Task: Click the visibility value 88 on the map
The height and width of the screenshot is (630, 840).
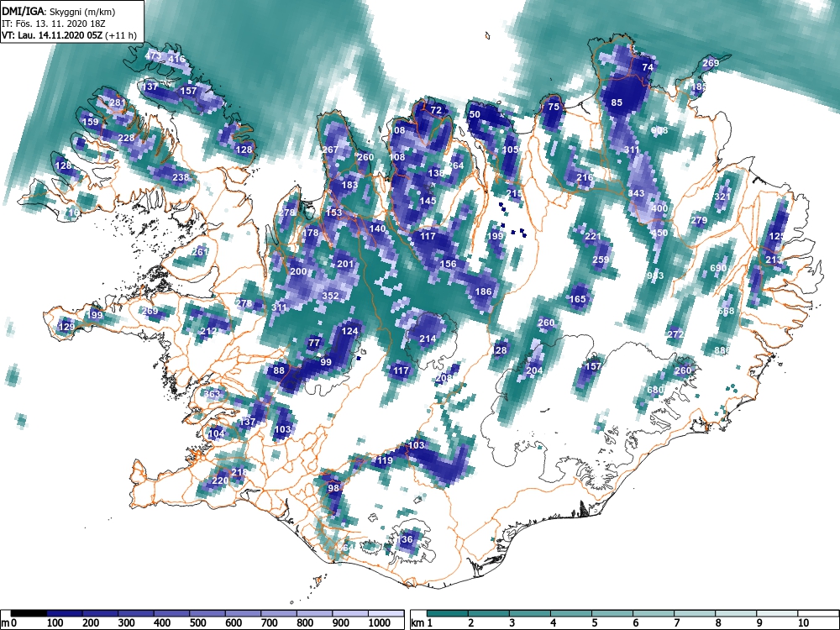Action: pos(279,370)
